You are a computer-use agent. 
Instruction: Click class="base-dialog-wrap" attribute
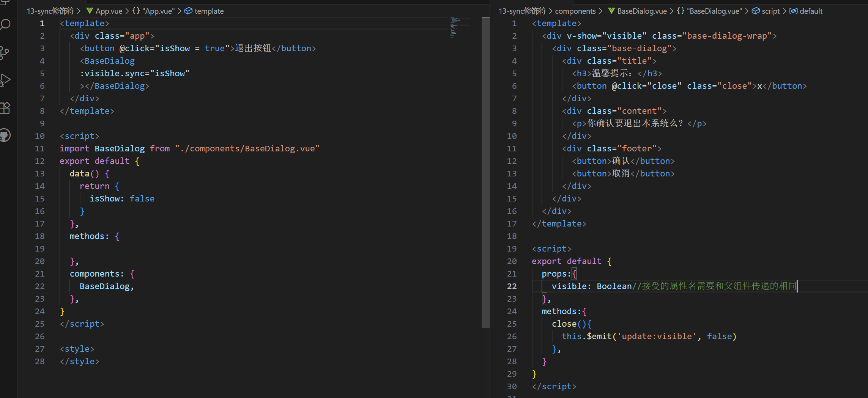click(x=712, y=36)
